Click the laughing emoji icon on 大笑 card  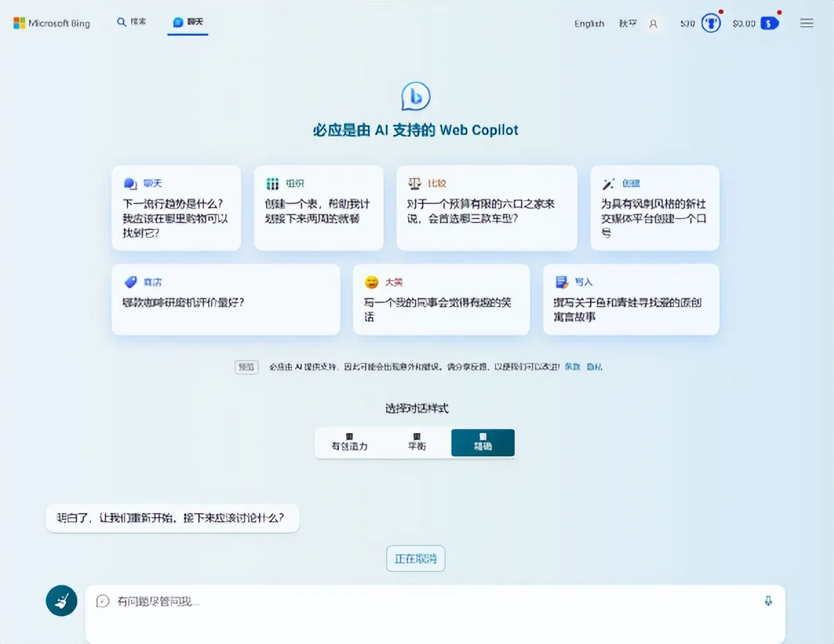372,282
